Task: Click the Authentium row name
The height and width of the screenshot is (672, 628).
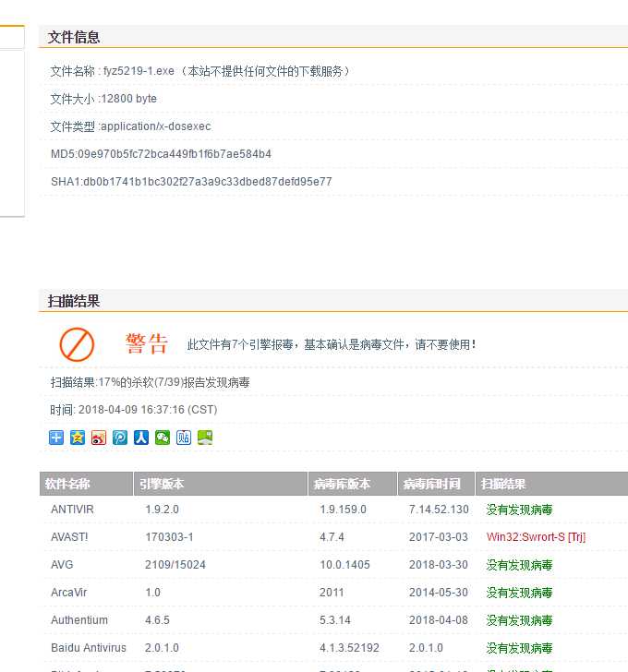Action: pos(79,619)
